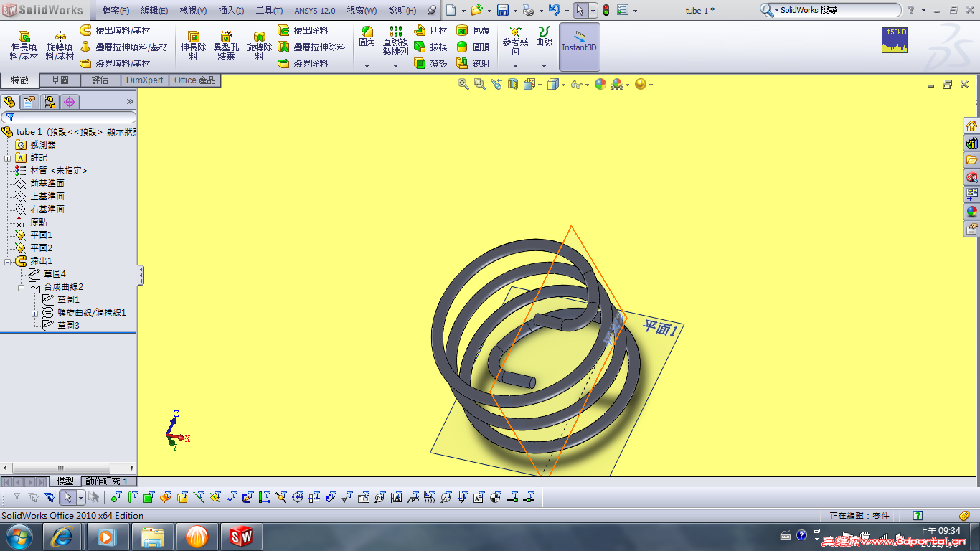Collapse the 合成曲線2 composite curve node
Viewport: 980px width, 551px height.
point(22,287)
